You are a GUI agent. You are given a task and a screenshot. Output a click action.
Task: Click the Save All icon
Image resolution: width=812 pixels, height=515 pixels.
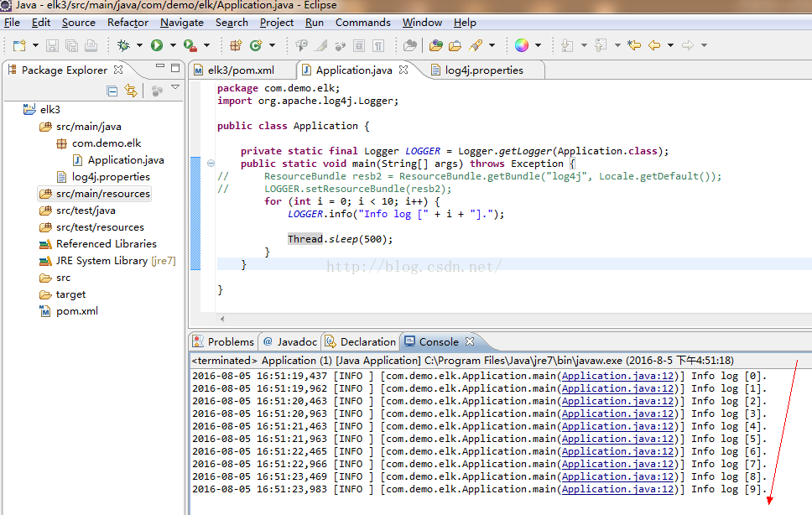71,45
